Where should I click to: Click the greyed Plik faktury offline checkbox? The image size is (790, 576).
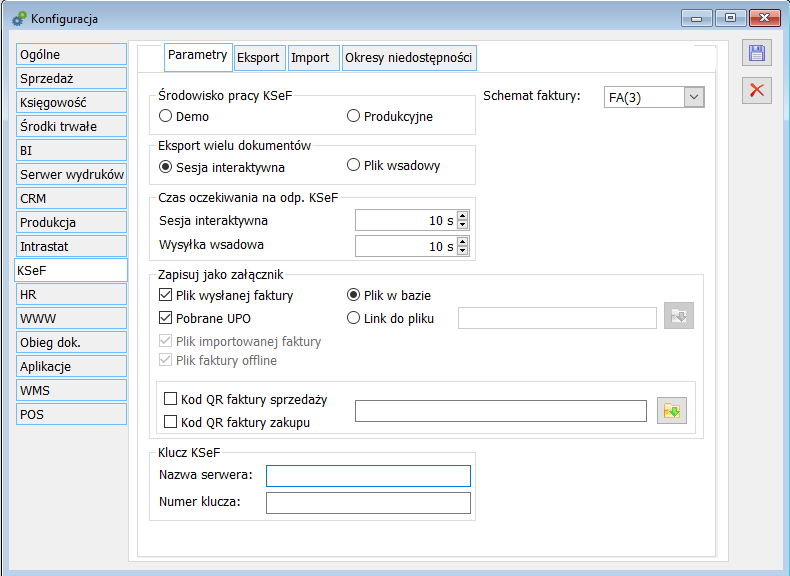(165, 360)
